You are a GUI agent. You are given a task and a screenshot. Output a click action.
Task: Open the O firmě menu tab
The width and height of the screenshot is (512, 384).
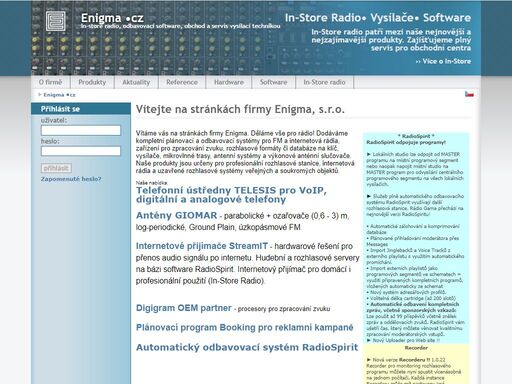[50, 82]
